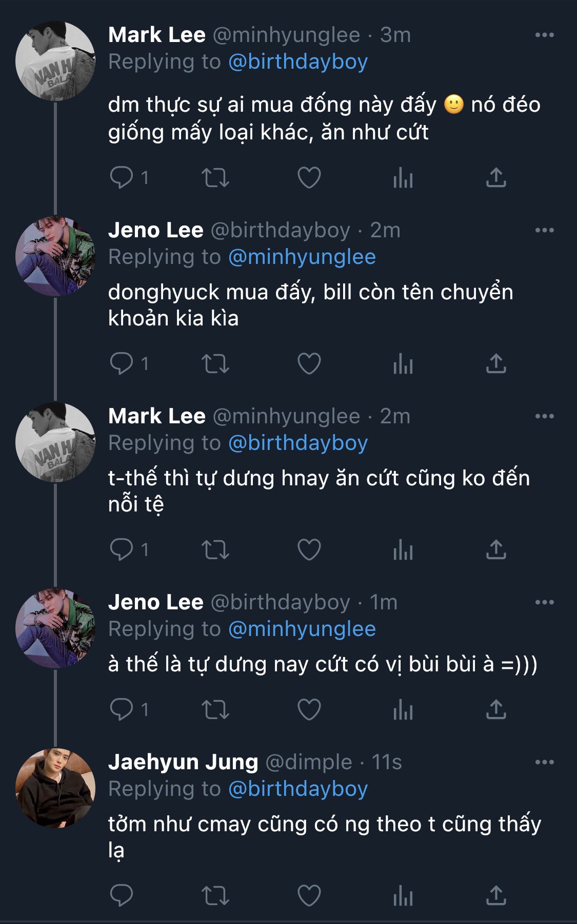This screenshot has width=577, height=924.
Task: Retweet Jaehyun Jung's tweet
Action: (215, 896)
